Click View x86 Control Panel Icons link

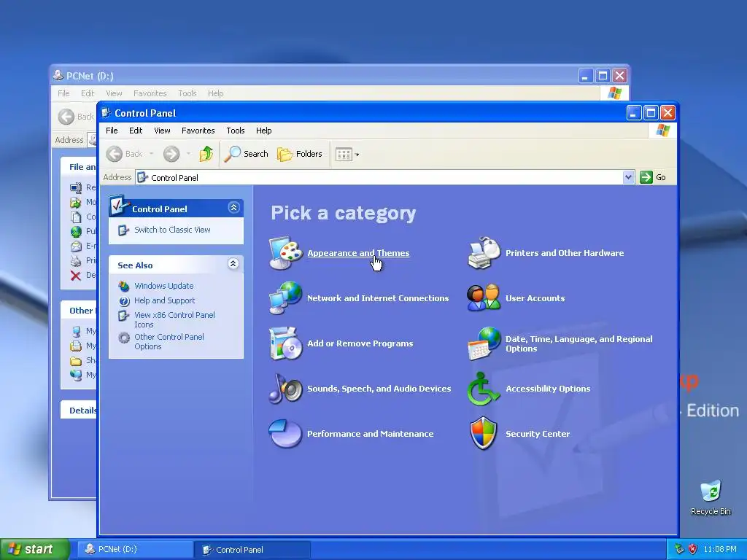point(174,319)
